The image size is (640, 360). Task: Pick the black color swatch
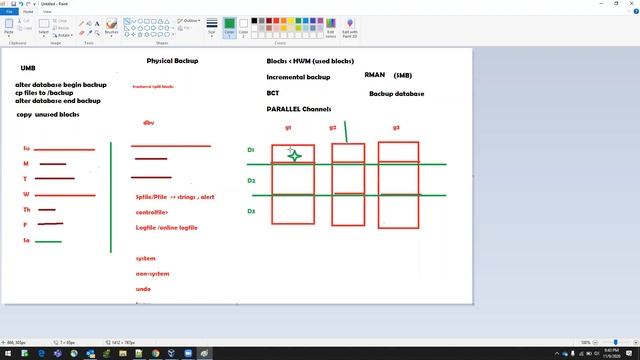tap(254, 20)
